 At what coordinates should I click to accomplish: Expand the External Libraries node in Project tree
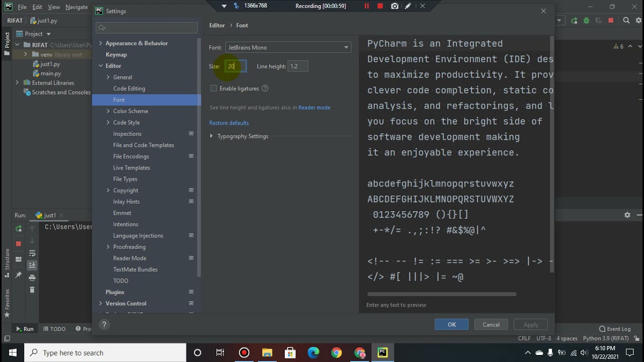17,83
